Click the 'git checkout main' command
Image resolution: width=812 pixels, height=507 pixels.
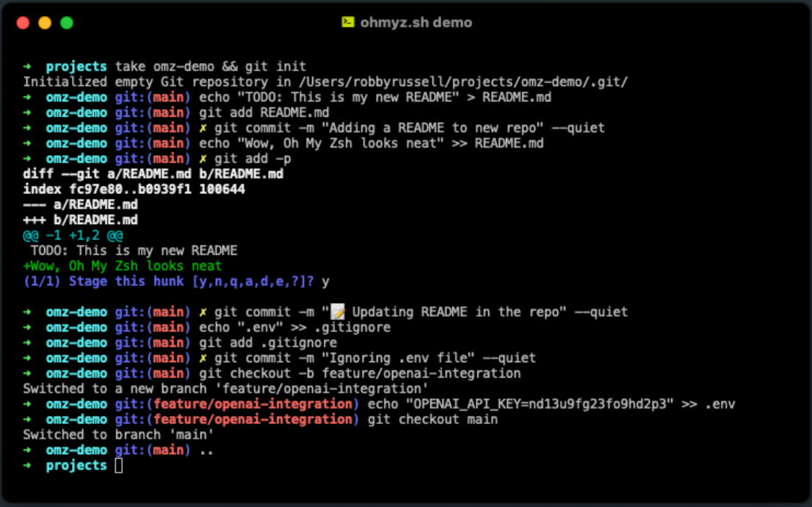tap(432, 420)
